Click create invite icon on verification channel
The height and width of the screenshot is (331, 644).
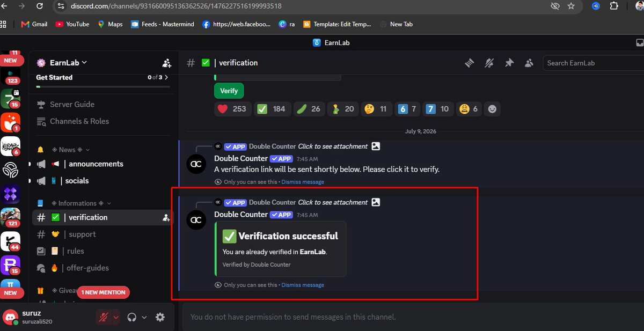click(166, 217)
